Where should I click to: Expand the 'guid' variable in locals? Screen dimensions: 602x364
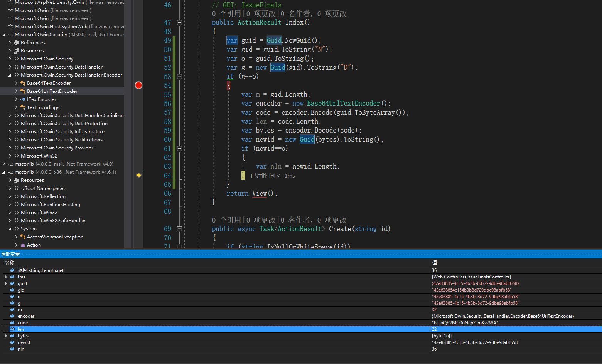tap(6, 283)
